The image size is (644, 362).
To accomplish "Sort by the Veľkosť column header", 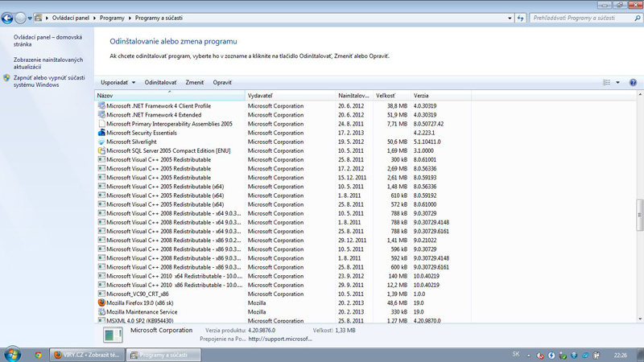I will 391,96.
